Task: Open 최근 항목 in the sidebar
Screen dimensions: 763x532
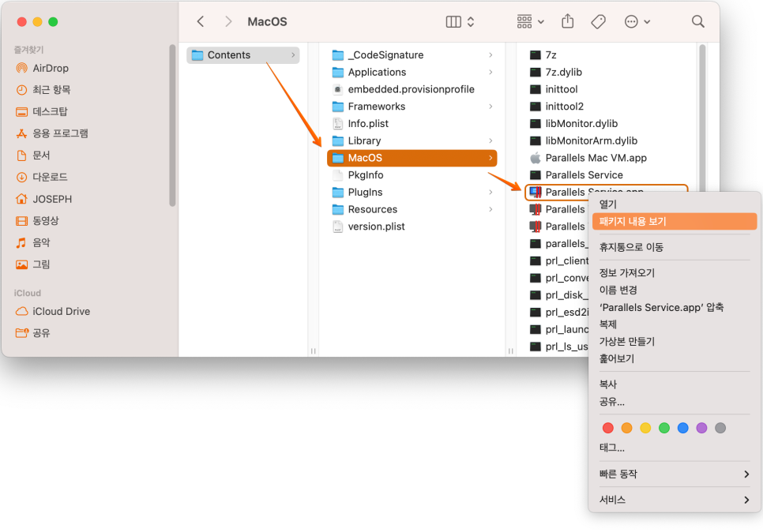Action: (43, 89)
